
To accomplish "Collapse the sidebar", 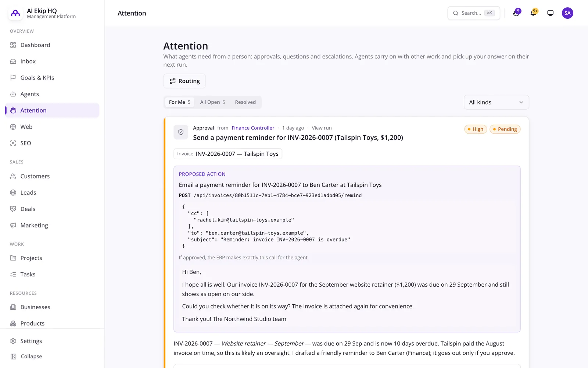I will [26, 356].
